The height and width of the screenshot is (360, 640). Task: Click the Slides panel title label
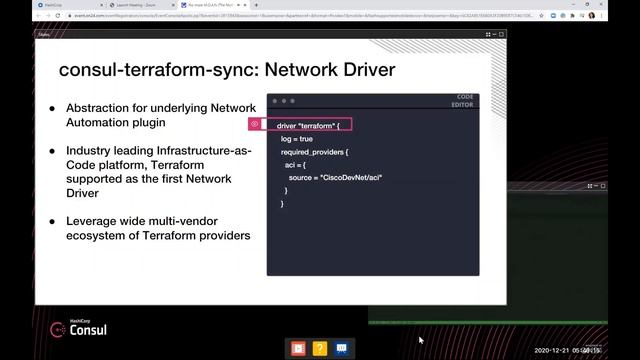pyautogui.click(x=44, y=35)
